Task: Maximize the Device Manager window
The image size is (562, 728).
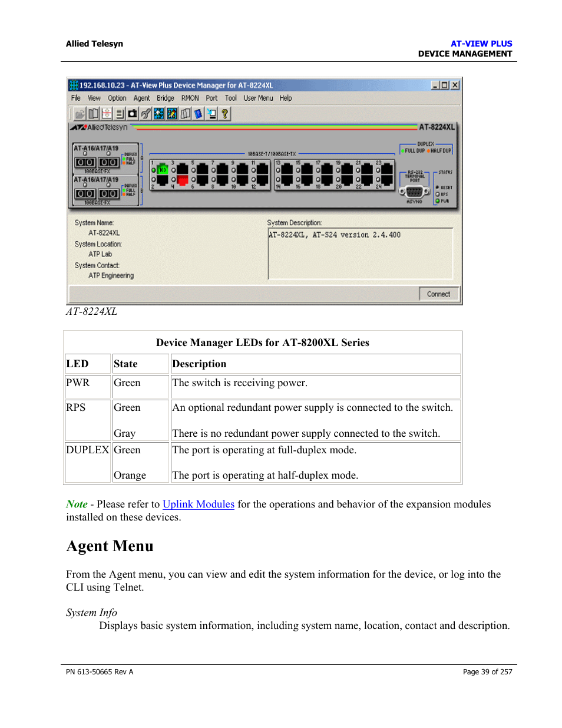Action: tap(445, 85)
